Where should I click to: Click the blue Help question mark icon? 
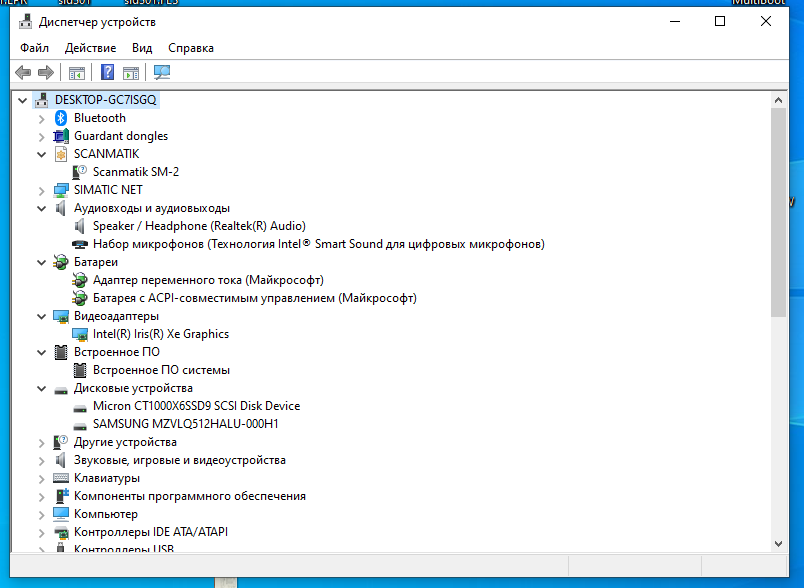[x=108, y=72]
